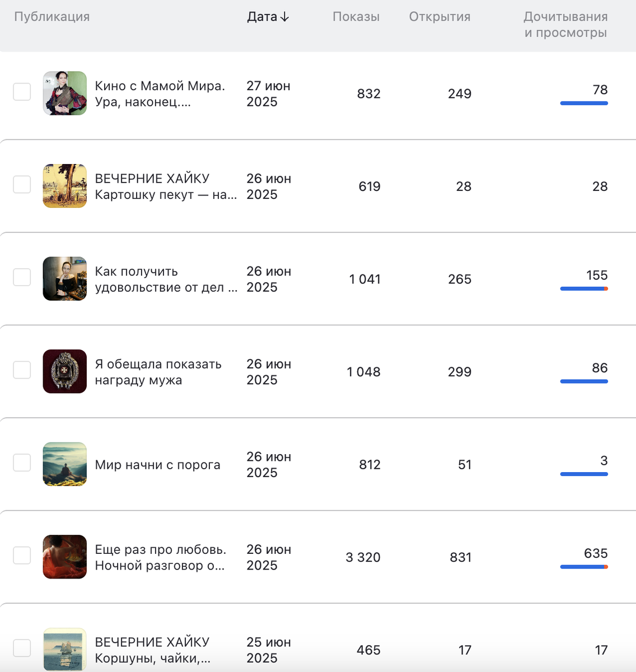Click the 'Коршуны, чайки' haiku thumbnail
The image size is (636, 672).
(x=65, y=649)
